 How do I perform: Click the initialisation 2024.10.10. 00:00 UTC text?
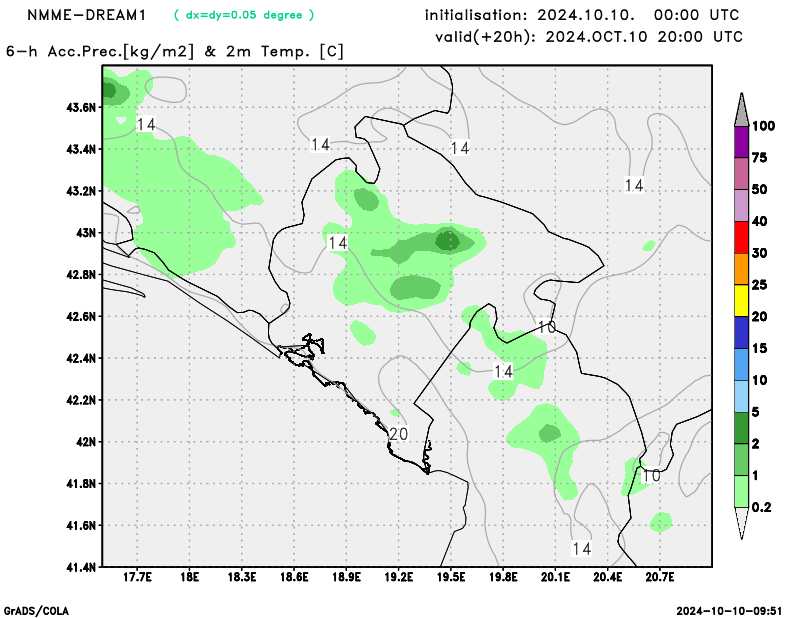pyautogui.click(x=582, y=15)
